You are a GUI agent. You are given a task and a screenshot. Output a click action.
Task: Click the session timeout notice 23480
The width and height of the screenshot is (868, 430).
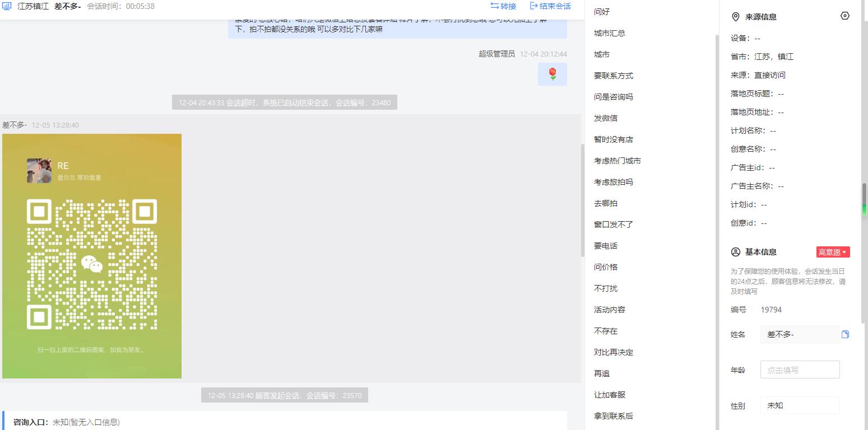point(285,102)
